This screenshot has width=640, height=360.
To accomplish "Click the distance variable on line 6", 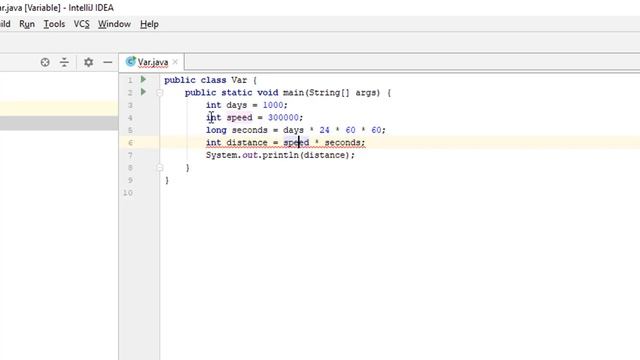I will tap(247, 142).
